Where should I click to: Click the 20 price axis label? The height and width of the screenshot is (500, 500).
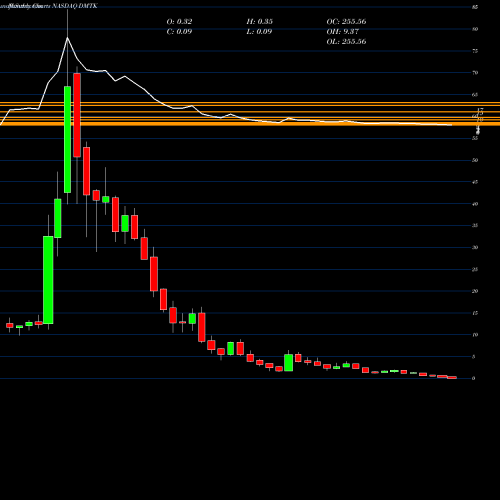coord(475,291)
